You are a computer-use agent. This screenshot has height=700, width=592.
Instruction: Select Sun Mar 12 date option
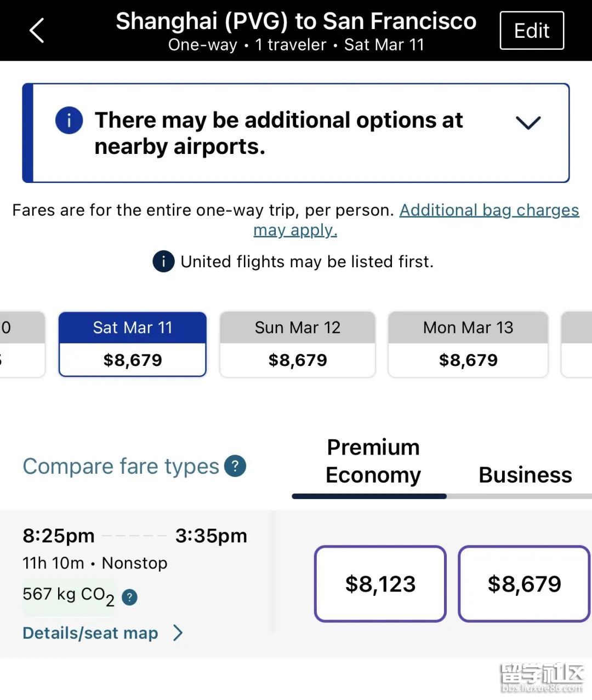(298, 344)
